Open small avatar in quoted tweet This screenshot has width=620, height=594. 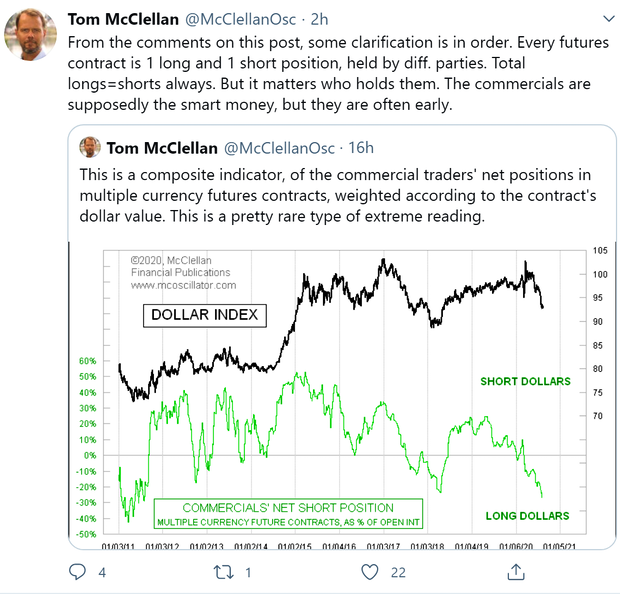[90, 147]
